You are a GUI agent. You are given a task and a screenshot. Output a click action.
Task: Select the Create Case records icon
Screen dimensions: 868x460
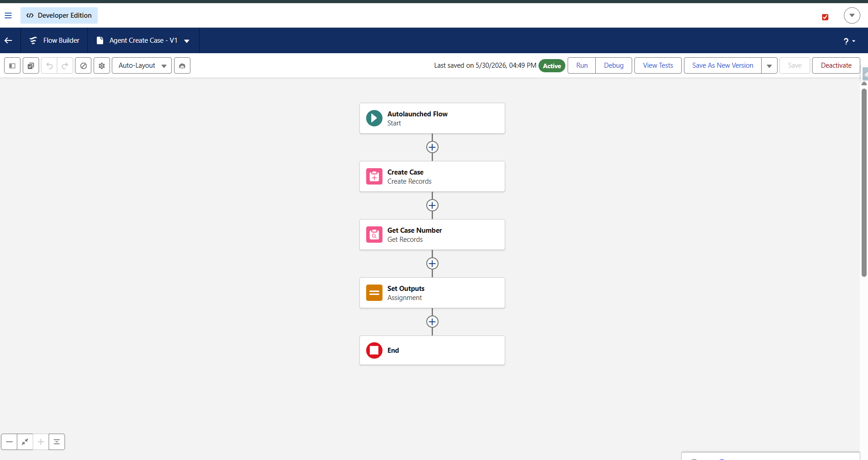(x=374, y=176)
